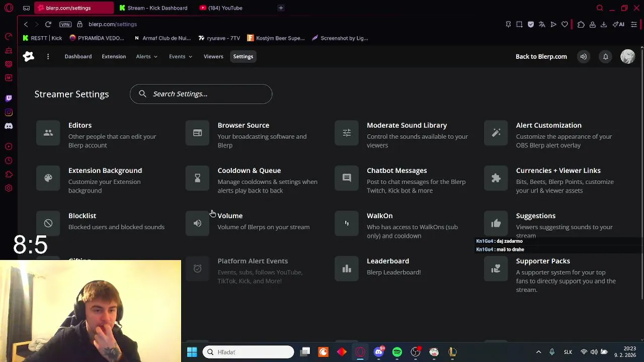Open the Opera AI assistant button
Screen dimensions: 644x362
[x=618, y=24]
